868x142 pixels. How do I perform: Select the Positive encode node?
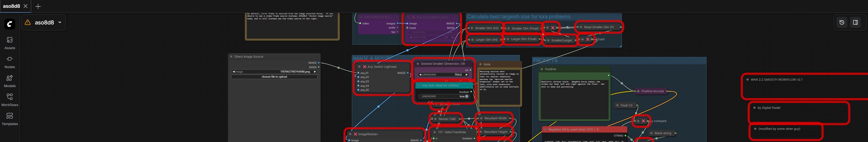pyautogui.click(x=652, y=91)
